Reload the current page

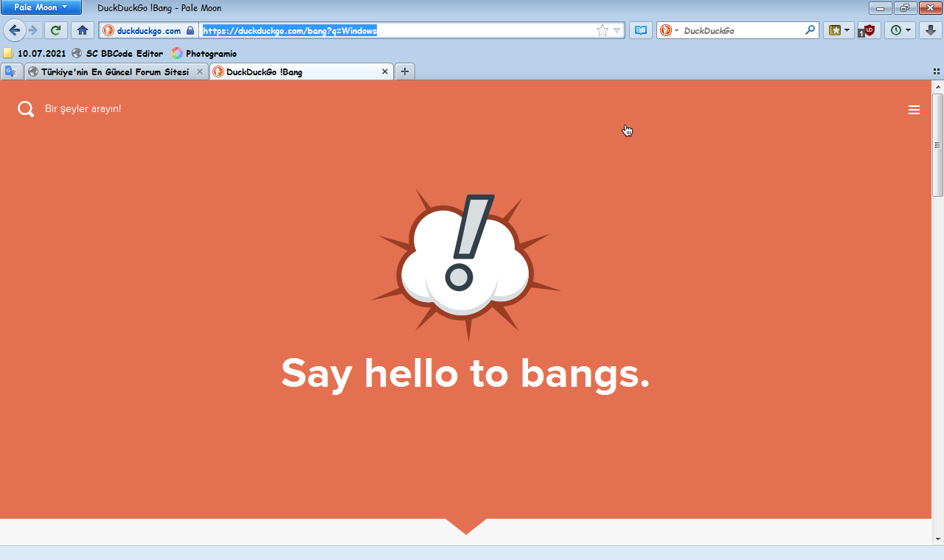[55, 30]
